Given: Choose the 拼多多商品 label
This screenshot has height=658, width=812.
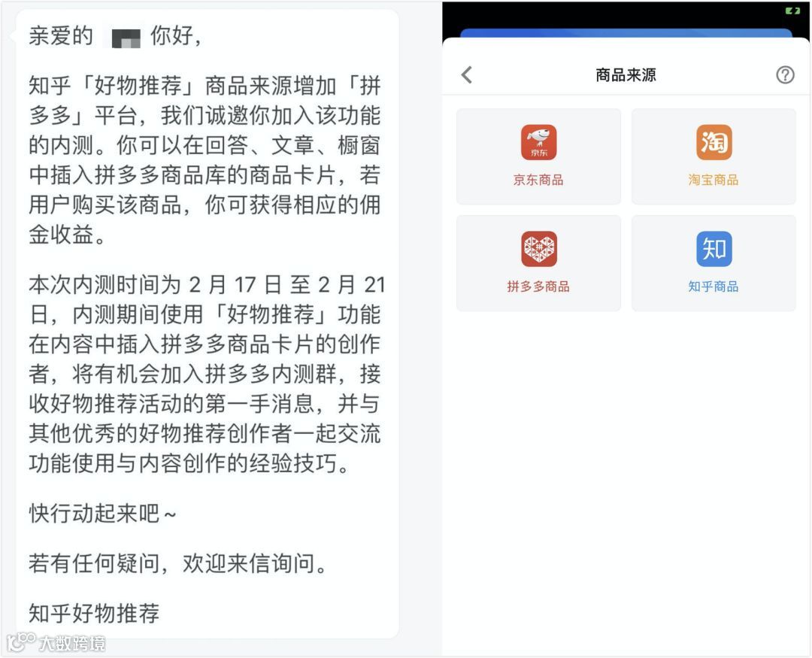Looking at the screenshot, I should pos(538,287).
